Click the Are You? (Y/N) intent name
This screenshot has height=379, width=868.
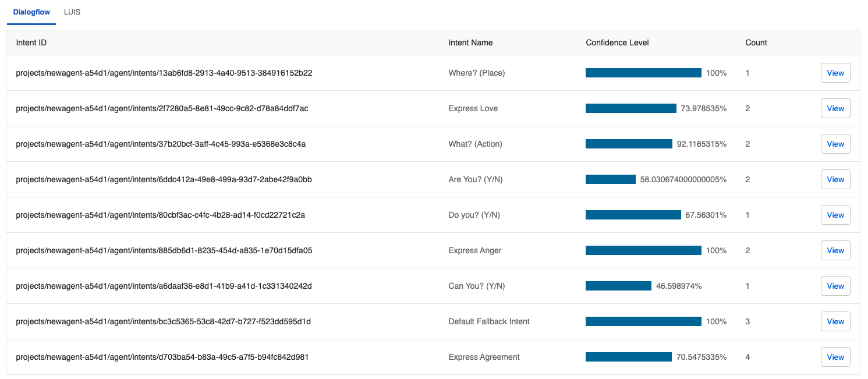476,179
